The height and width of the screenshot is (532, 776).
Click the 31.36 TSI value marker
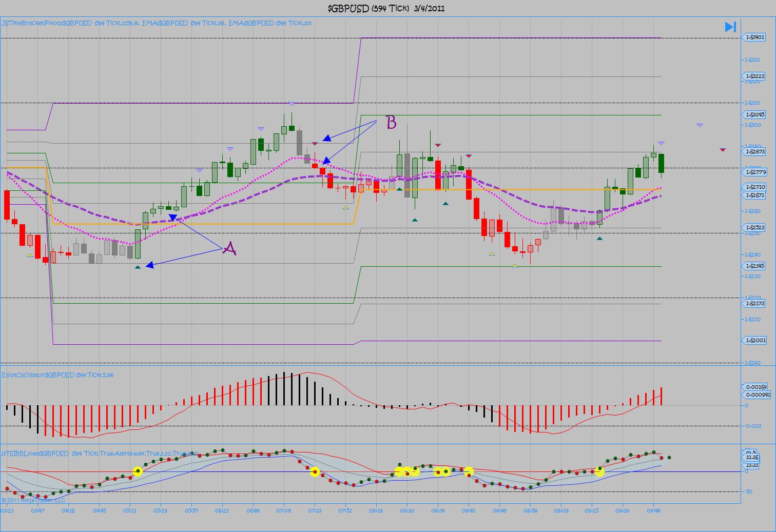751,458
